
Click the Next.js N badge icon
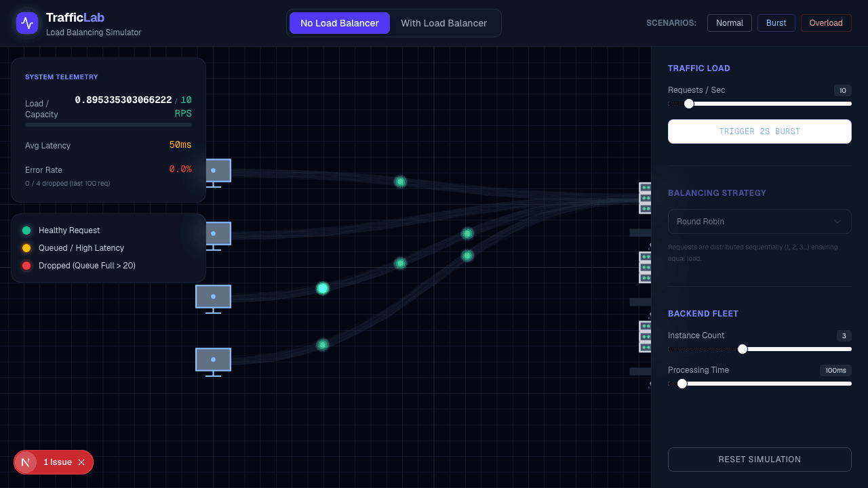pos(26,462)
